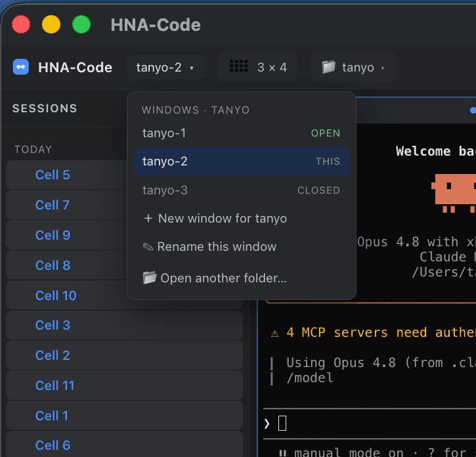Choose New window for tanyo

[242, 219]
